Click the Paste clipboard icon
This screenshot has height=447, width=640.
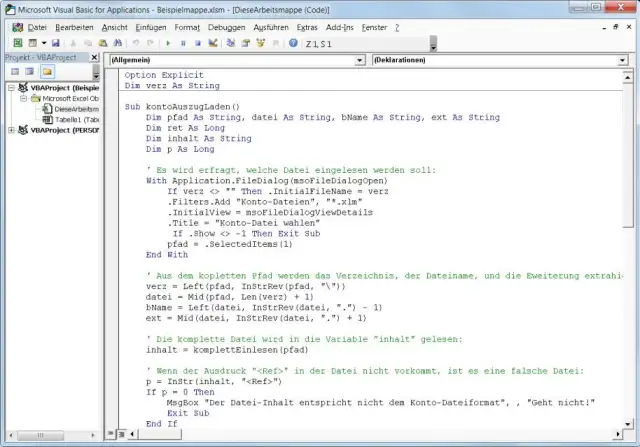coord(103,43)
